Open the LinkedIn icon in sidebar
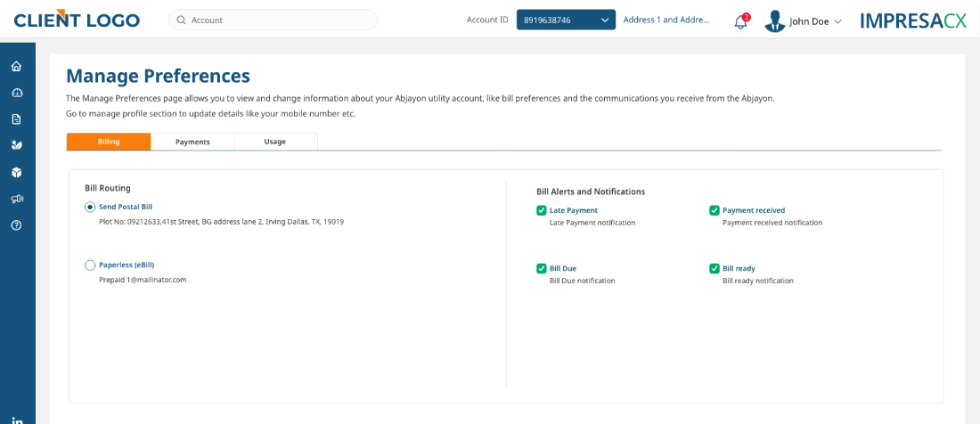Image resolution: width=980 pixels, height=424 pixels. click(x=17, y=420)
